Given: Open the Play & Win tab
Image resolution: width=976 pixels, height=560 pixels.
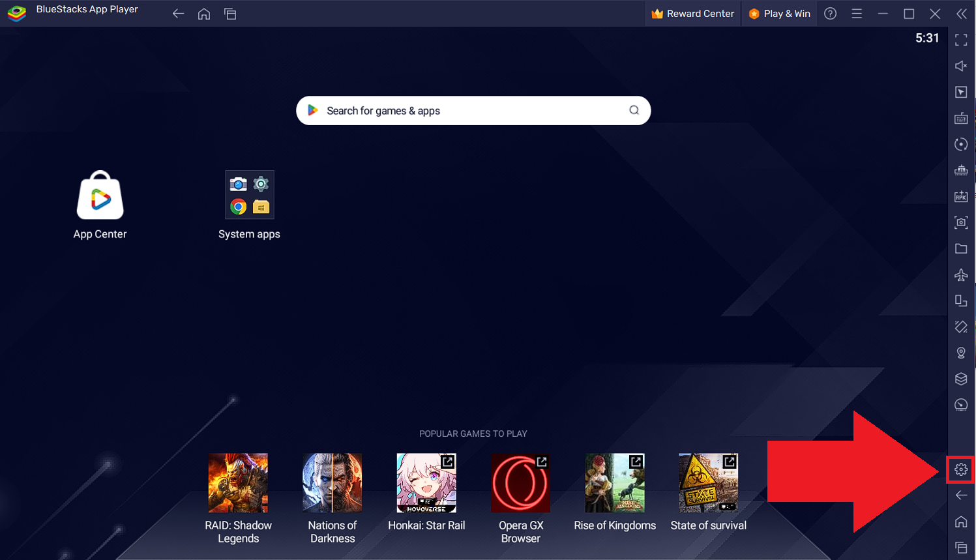Looking at the screenshot, I should coord(780,14).
